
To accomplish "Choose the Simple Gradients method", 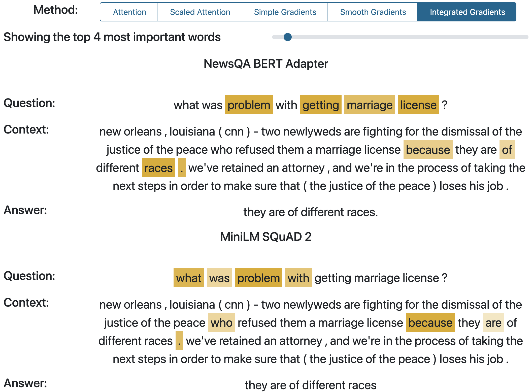I will coord(285,12).
